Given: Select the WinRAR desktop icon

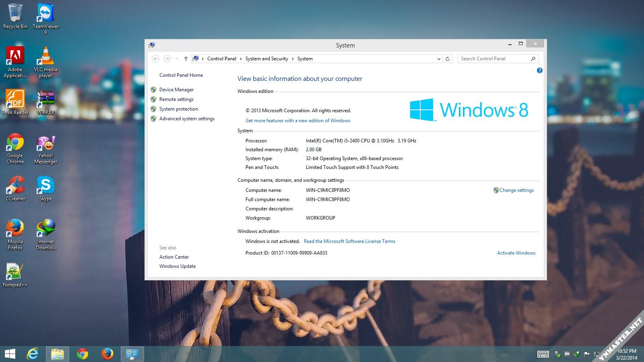Looking at the screenshot, I should 45,102.
